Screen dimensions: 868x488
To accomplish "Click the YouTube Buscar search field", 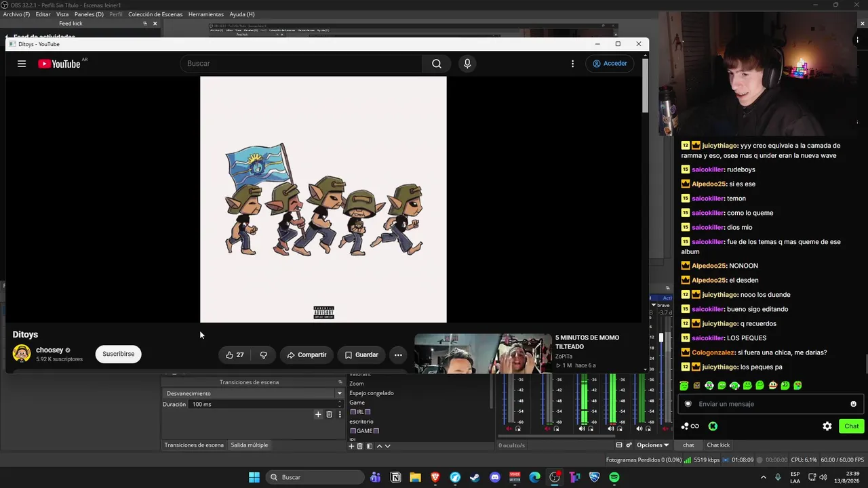I will click(302, 64).
